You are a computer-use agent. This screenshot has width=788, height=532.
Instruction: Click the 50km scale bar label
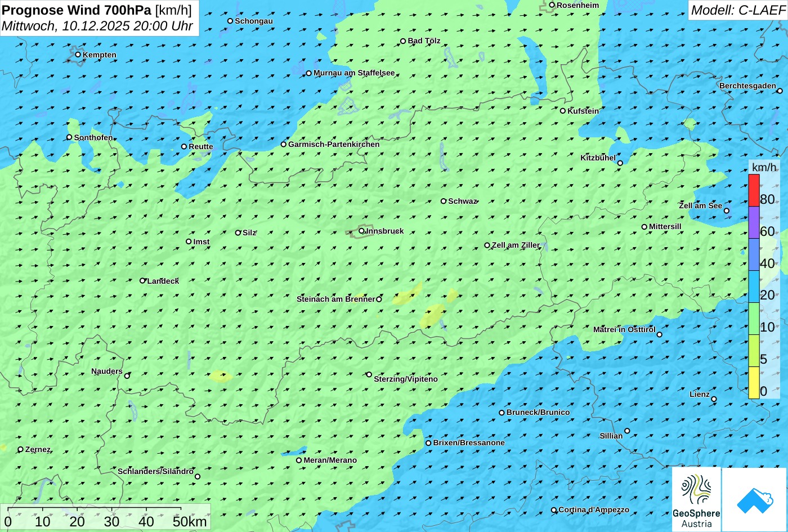190,522
